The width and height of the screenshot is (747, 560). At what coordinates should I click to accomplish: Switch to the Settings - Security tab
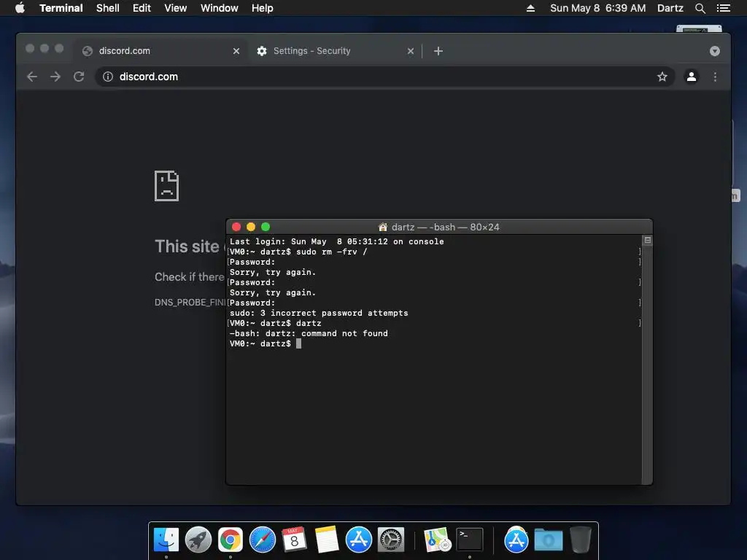[x=333, y=51]
